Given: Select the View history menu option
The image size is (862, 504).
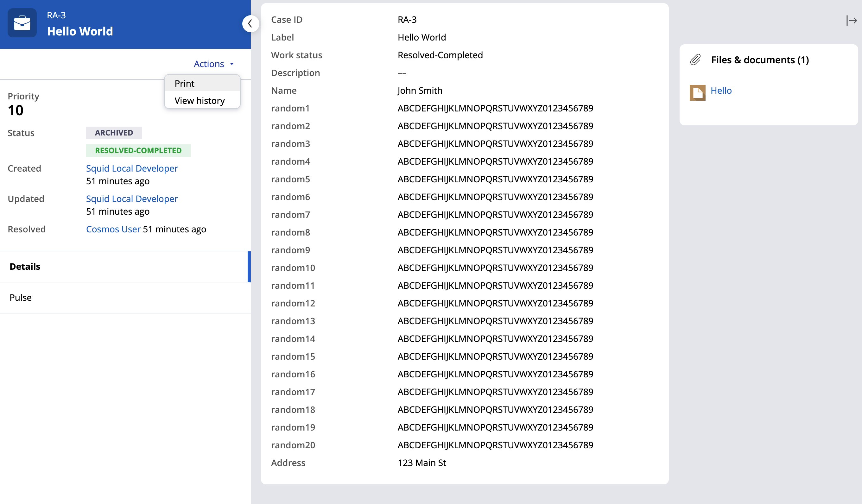Looking at the screenshot, I should click(200, 100).
